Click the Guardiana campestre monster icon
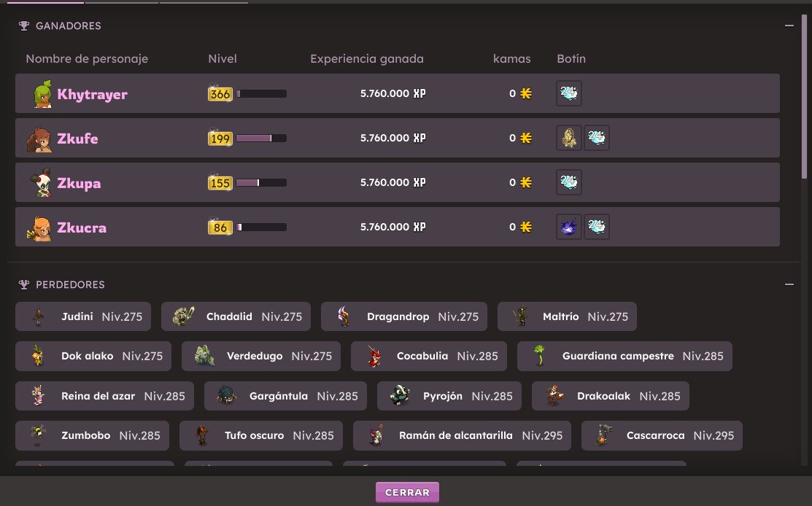 (x=540, y=356)
